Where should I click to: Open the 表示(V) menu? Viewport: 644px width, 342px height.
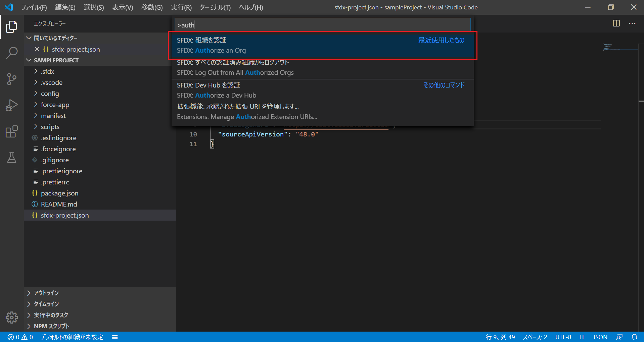tap(123, 7)
